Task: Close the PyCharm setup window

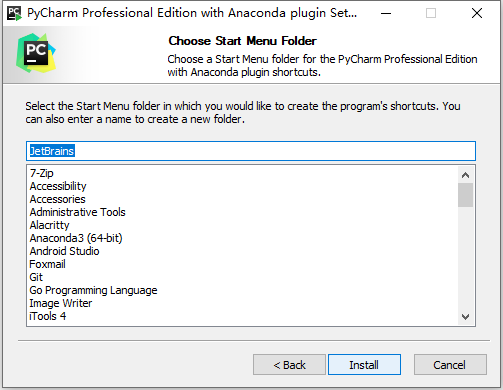Action: click(477, 13)
